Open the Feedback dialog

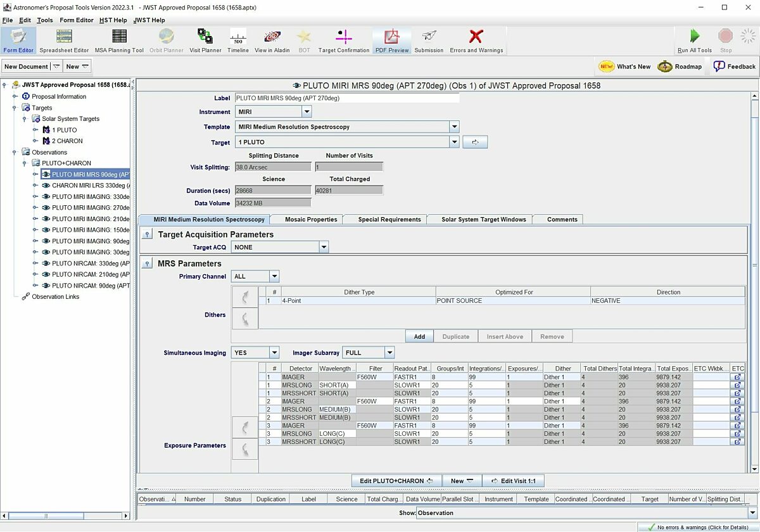pyautogui.click(x=734, y=66)
